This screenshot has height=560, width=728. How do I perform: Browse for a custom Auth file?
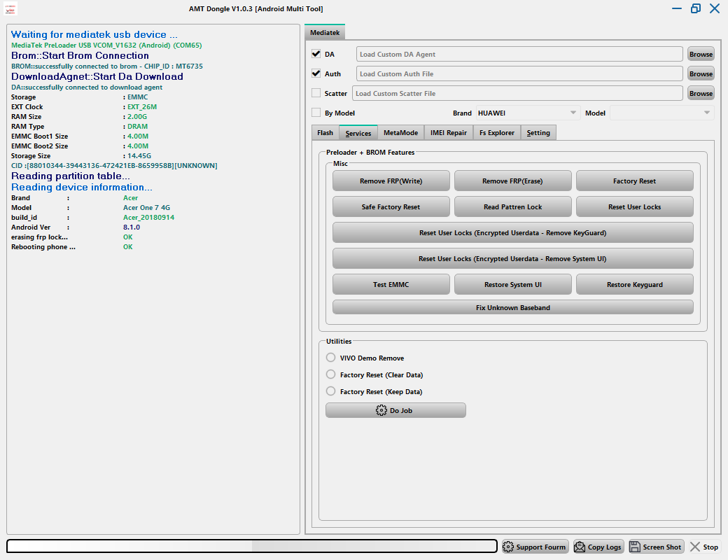pos(701,73)
